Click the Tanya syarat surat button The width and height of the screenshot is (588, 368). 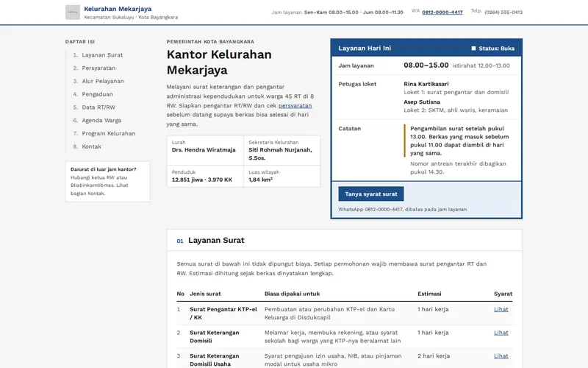coord(371,194)
